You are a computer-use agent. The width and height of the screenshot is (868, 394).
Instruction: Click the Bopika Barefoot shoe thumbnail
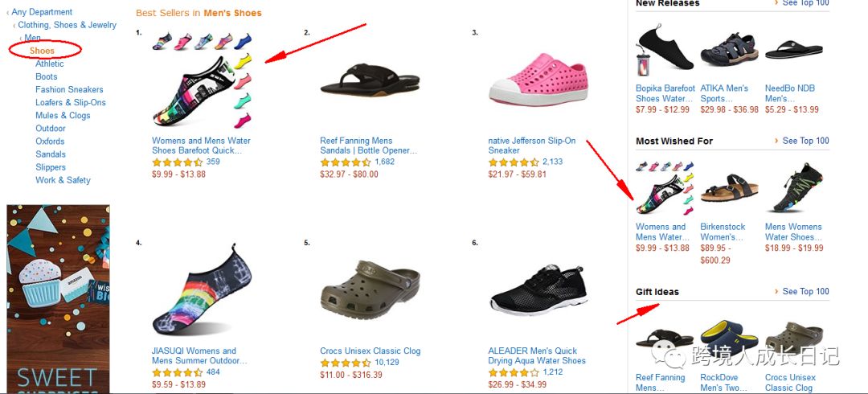point(665,49)
